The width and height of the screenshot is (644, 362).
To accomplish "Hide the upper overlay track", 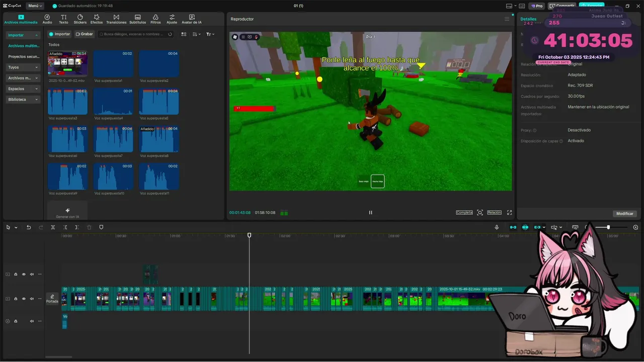I will (x=24, y=275).
